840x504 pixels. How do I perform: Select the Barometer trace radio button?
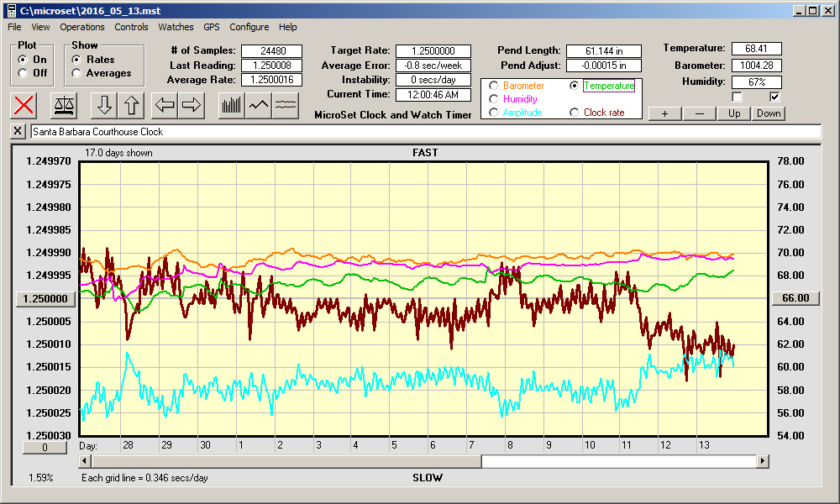pyautogui.click(x=493, y=86)
